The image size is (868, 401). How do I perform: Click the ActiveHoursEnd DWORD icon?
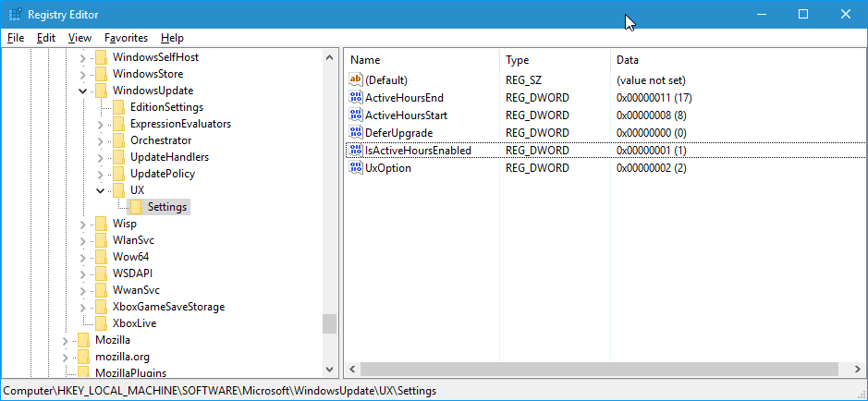pyautogui.click(x=355, y=98)
